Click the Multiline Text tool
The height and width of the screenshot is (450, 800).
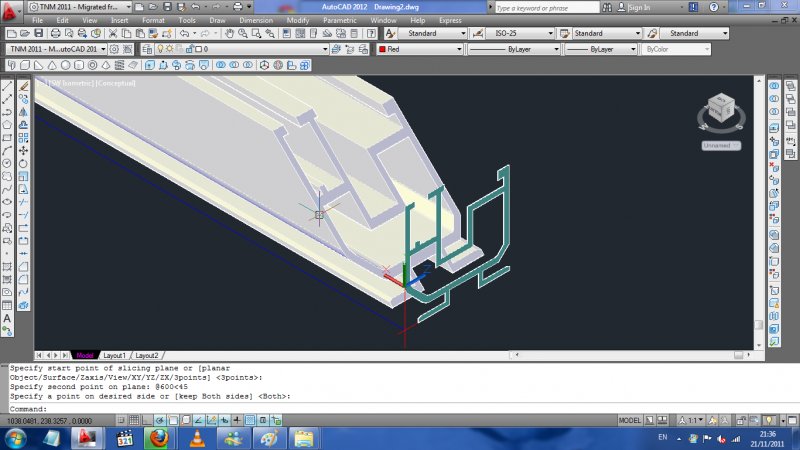click(x=8, y=318)
